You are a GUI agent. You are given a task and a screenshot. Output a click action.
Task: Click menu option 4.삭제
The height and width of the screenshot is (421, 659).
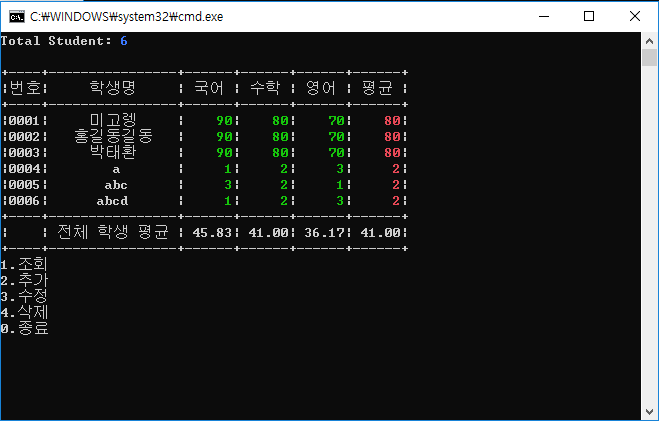24,312
